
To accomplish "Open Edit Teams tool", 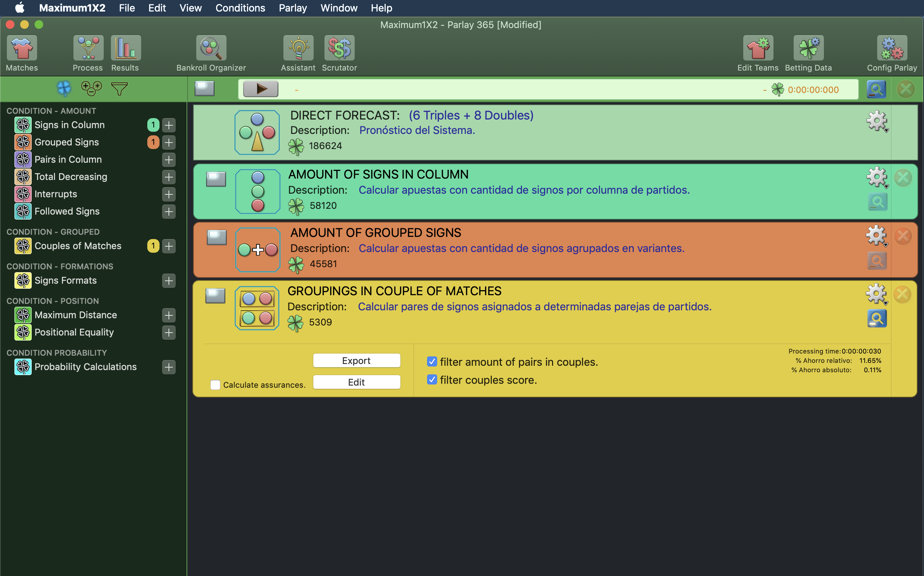I will tap(758, 48).
